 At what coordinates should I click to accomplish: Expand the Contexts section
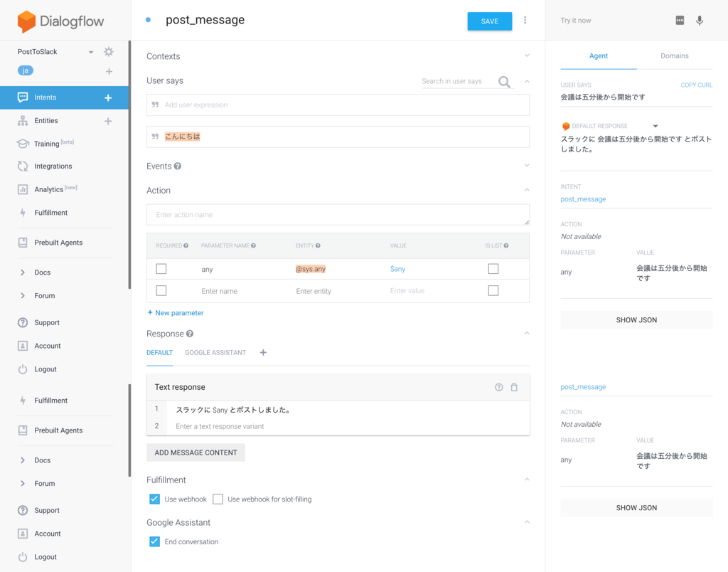click(527, 55)
